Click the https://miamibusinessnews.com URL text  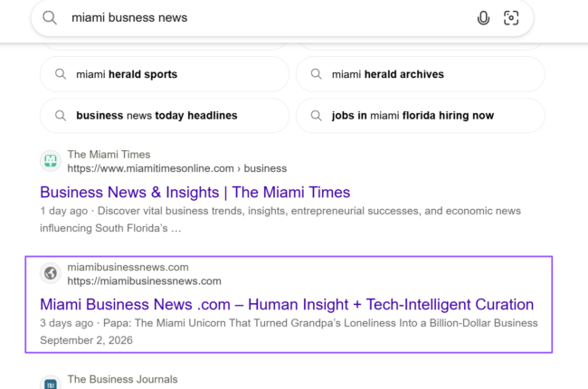point(145,281)
